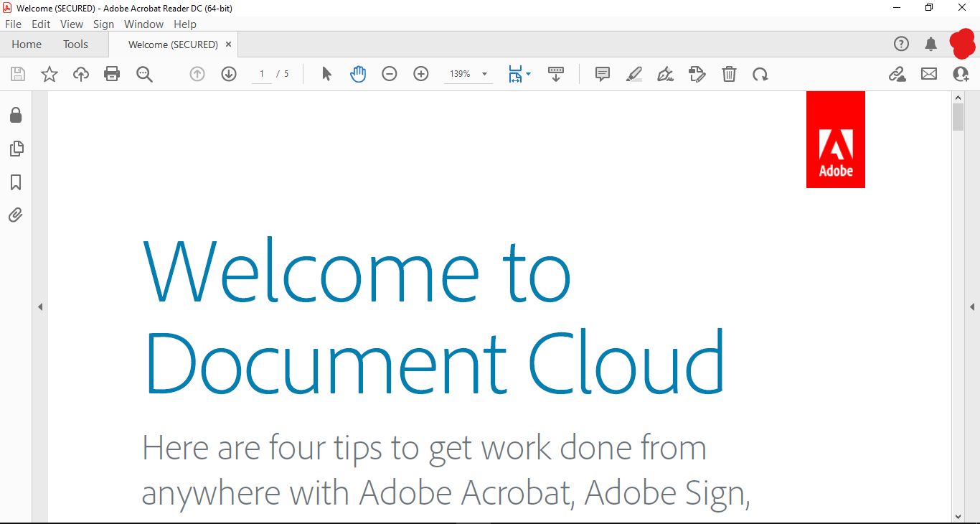Open the Attachments paperclip panel
980x524 pixels.
pyautogui.click(x=16, y=215)
